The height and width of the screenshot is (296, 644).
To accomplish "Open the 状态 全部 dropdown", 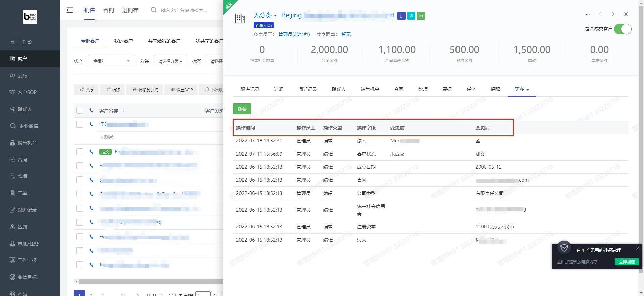I will point(111,61).
